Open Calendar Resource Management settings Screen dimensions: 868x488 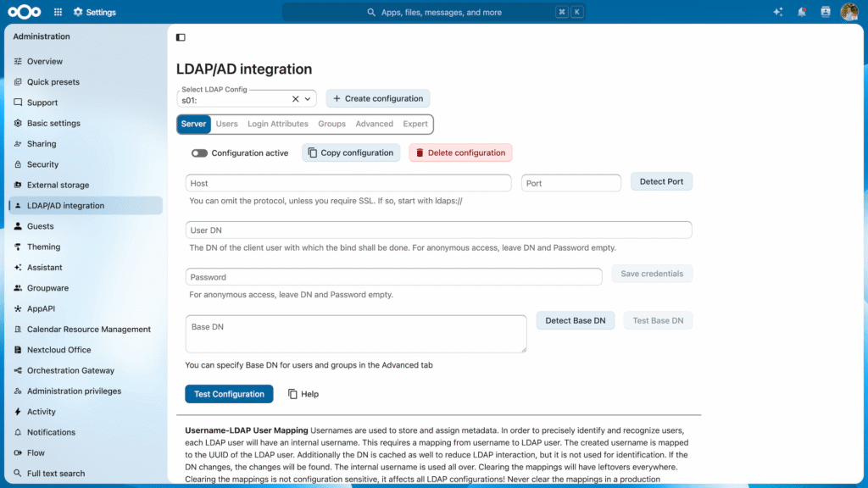86,330
